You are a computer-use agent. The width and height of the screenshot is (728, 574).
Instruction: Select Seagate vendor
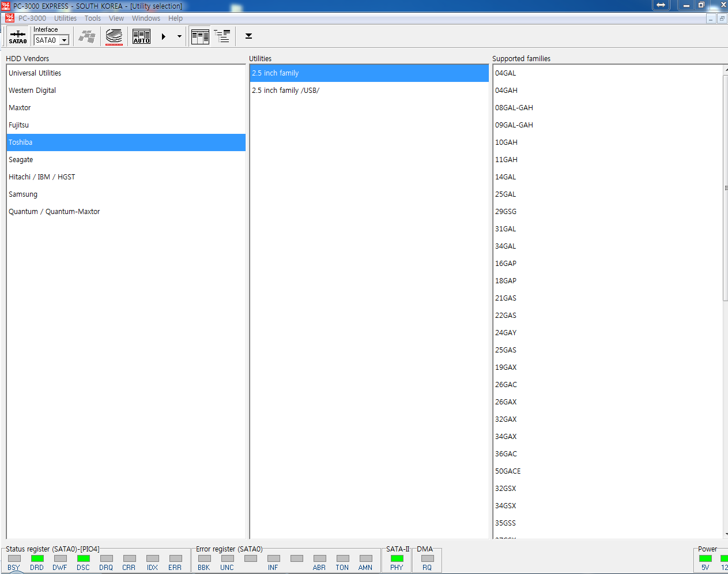(x=126, y=160)
